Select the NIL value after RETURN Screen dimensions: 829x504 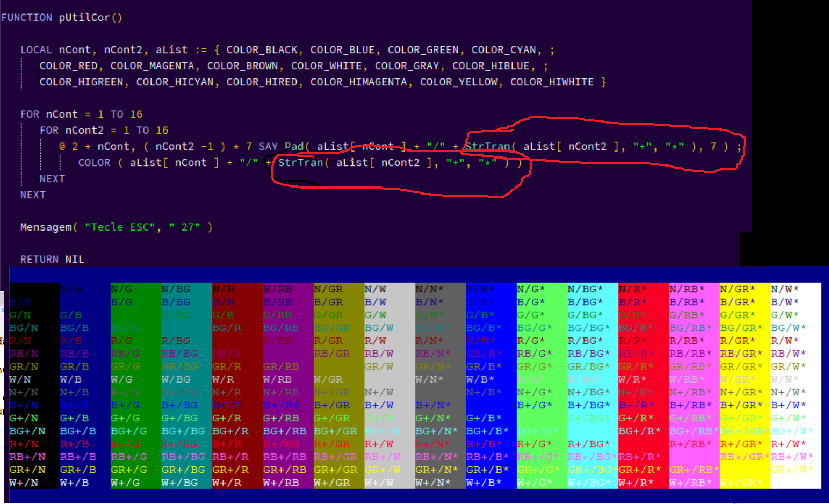click(x=75, y=259)
